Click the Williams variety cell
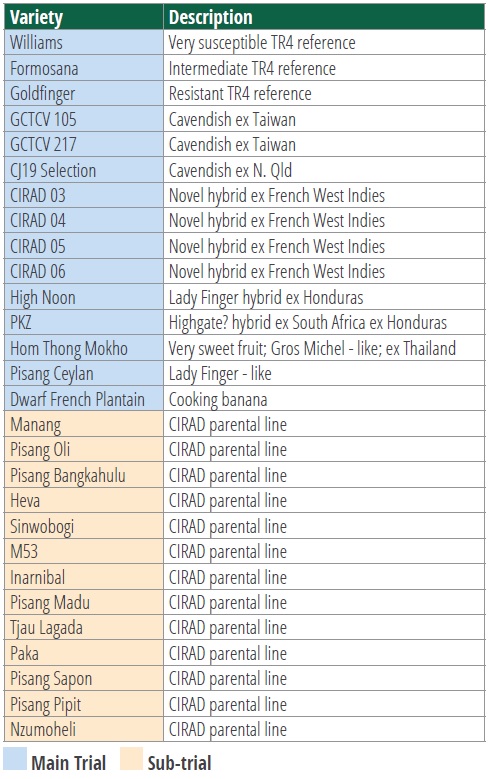This screenshot has width=490, height=779. (x=83, y=42)
